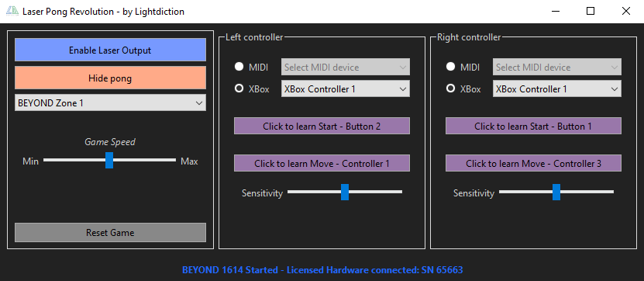Click Sensitivity label in Right controller
644x281 pixels.
[474, 193]
